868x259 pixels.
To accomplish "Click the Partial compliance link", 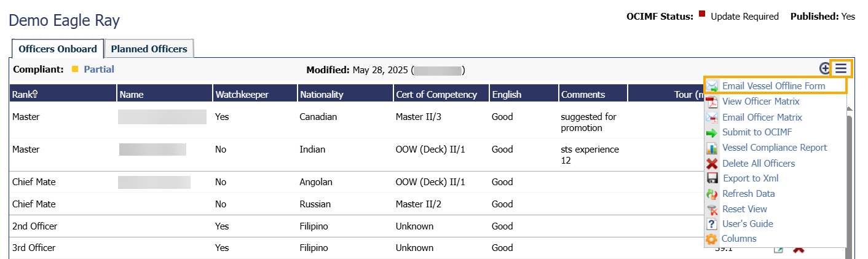I will point(99,70).
